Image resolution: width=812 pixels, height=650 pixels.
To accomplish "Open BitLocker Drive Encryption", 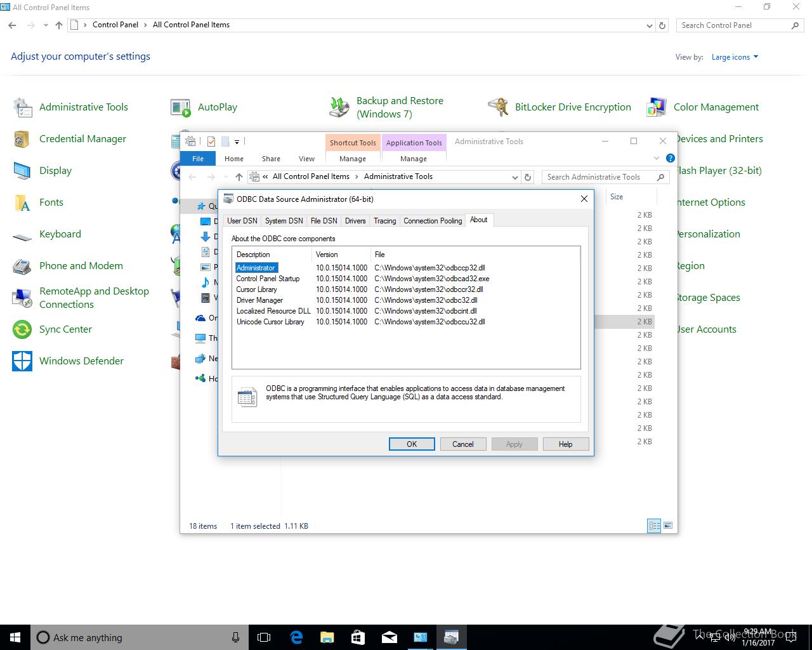I will pyautogui.click(x=573, y=107).
